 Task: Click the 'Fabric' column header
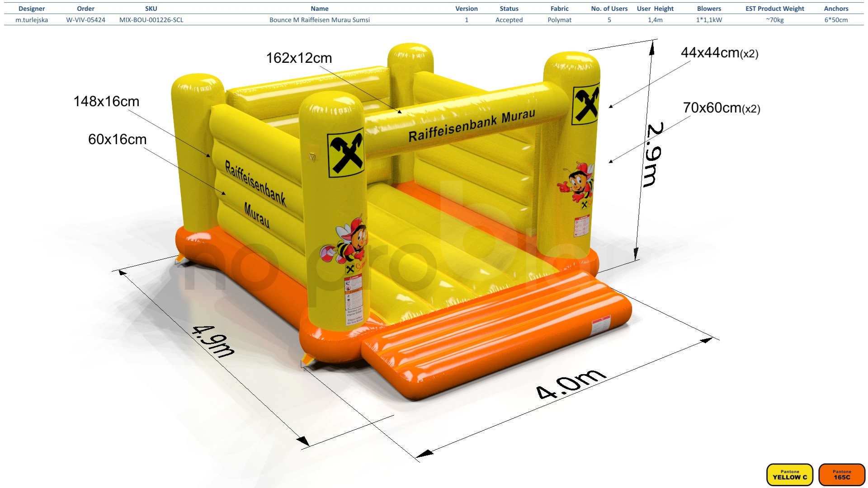tap(560, 9)
